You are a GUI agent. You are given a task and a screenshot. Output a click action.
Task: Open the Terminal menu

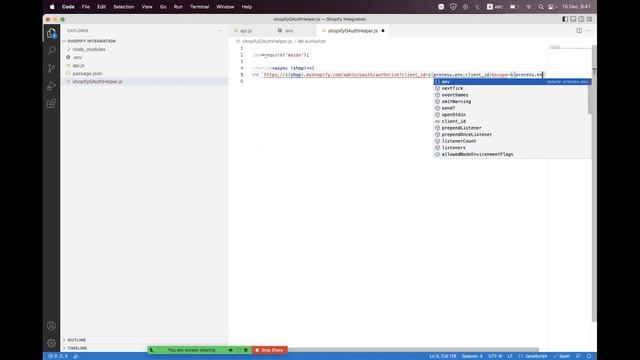(200, 7)
